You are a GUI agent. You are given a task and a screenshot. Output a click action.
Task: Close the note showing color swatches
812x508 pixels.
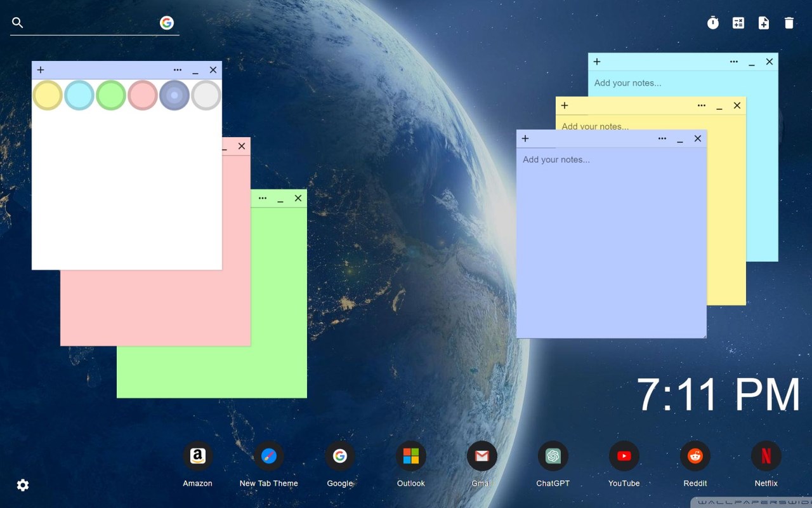[213, 70]
